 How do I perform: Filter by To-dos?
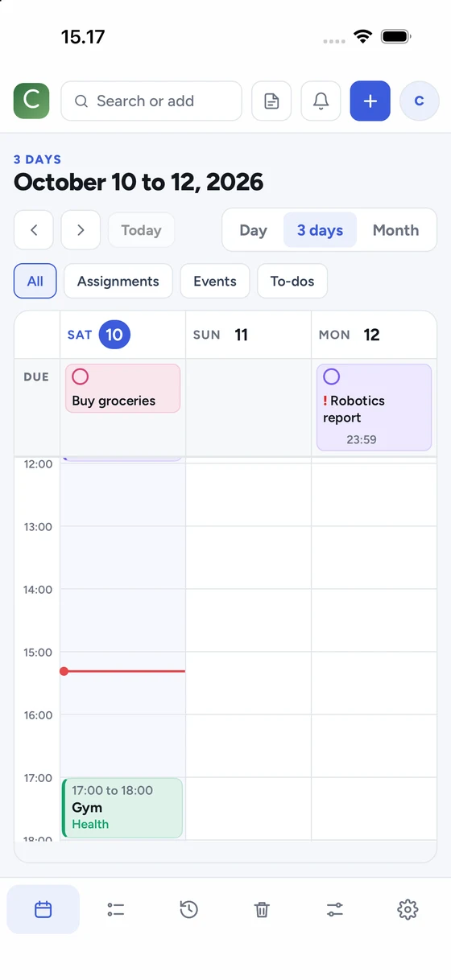[x=292, y=281]
